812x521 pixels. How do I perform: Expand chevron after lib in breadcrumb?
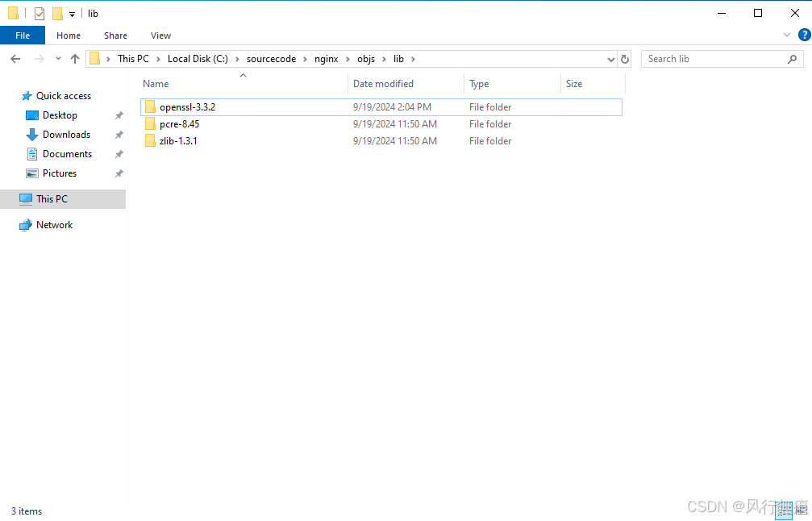point(413,59)
